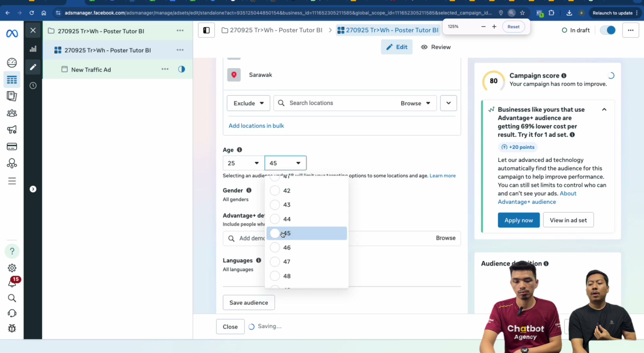Open the Exclude locations dropdown

248,103
